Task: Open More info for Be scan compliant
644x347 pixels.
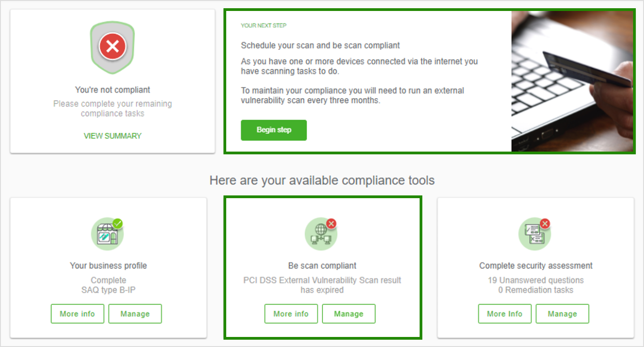Action: (291, 314)
